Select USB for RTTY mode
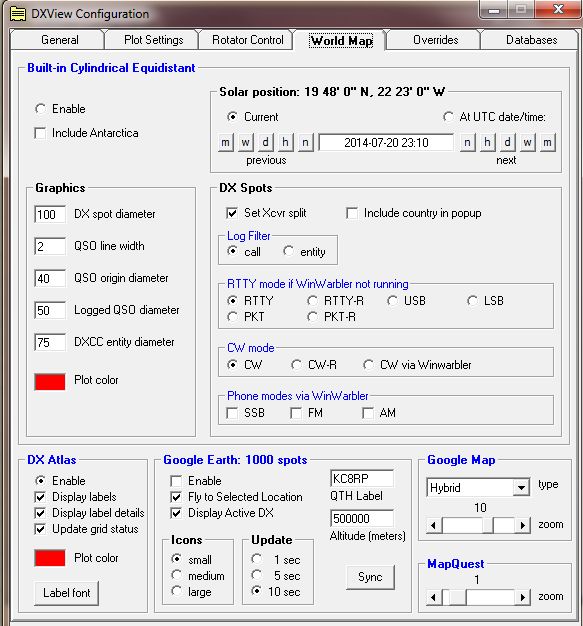 (392, 300)
